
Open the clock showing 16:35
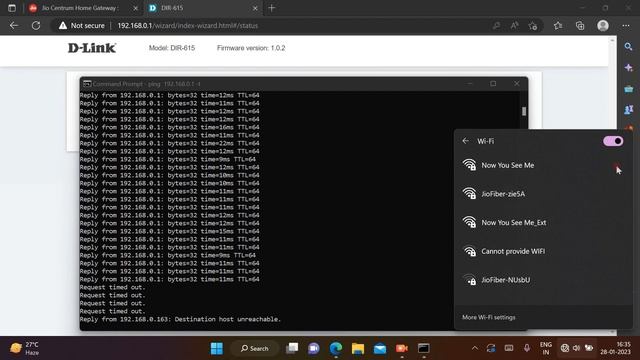pyautogui.click(x=615, y=348)
